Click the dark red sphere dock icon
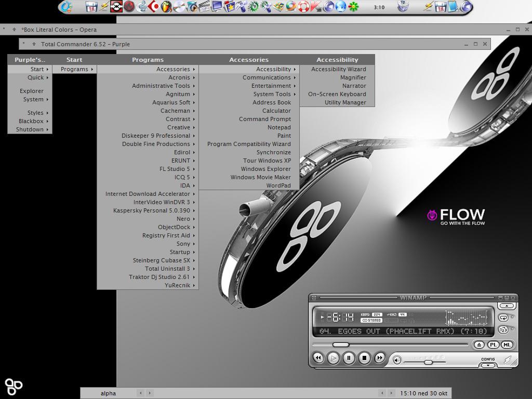This screenshot has height=399, width=532. 129,7
